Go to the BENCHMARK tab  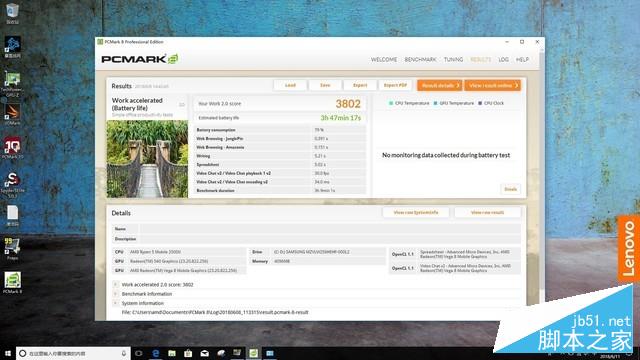pyautogui.click(x=420, y=60)
